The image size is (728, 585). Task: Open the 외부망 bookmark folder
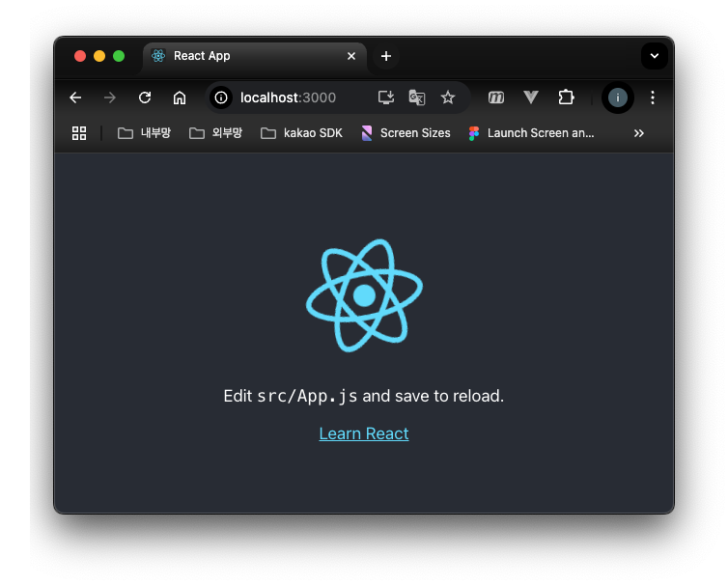[x=215, y=133]
